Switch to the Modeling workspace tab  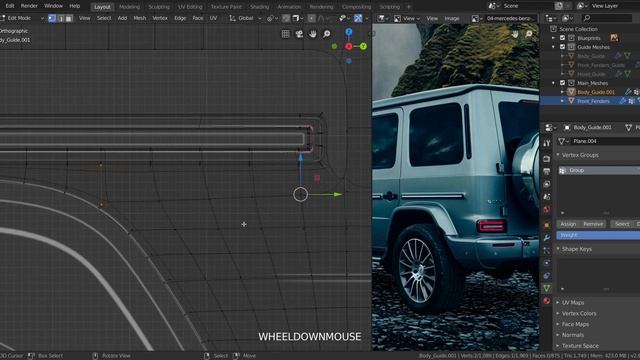[x=129, y=7]
